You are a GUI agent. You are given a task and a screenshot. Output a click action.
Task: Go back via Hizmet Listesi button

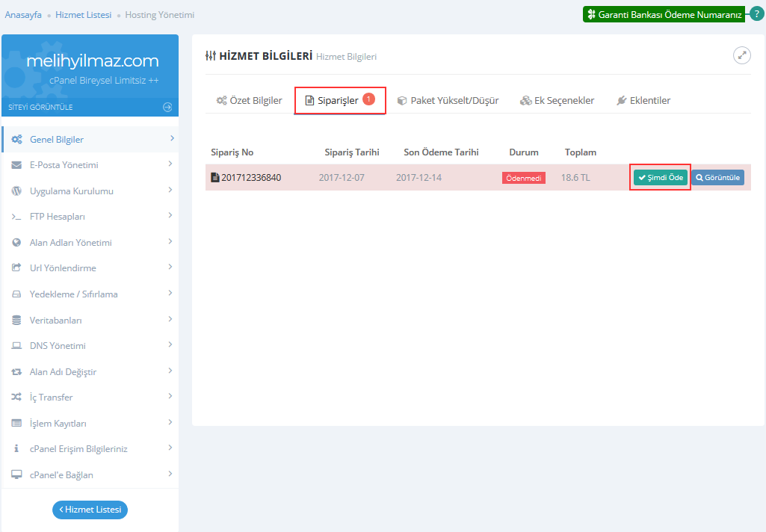[x=90, y=510]
